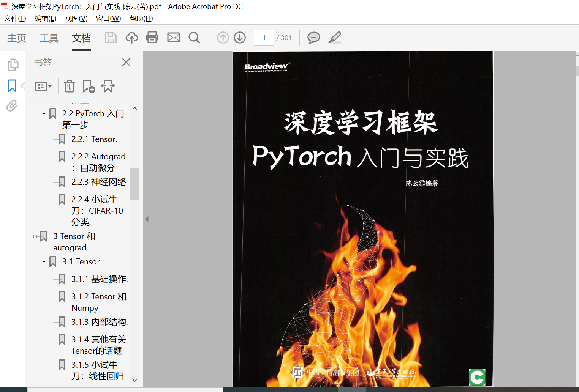The image size is (579, 392).
Task: Hide the navigation pane with arrow
Action: coord(147,219)
